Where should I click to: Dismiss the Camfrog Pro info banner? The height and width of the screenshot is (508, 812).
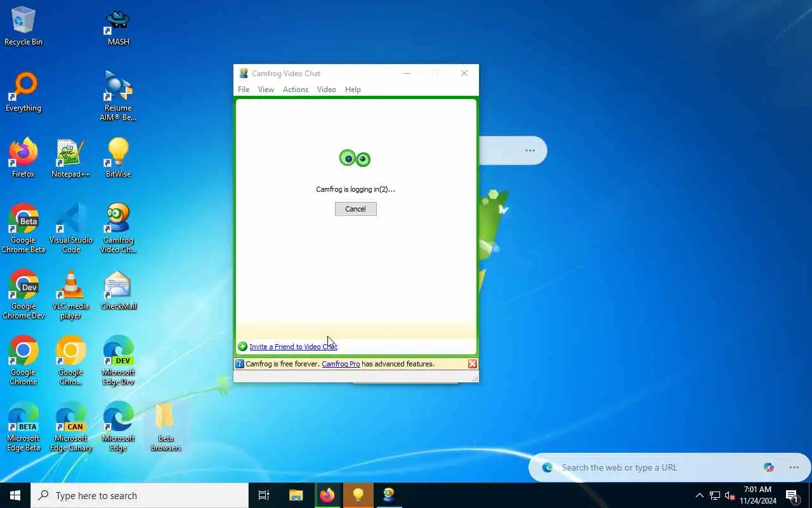coord(473,364)
